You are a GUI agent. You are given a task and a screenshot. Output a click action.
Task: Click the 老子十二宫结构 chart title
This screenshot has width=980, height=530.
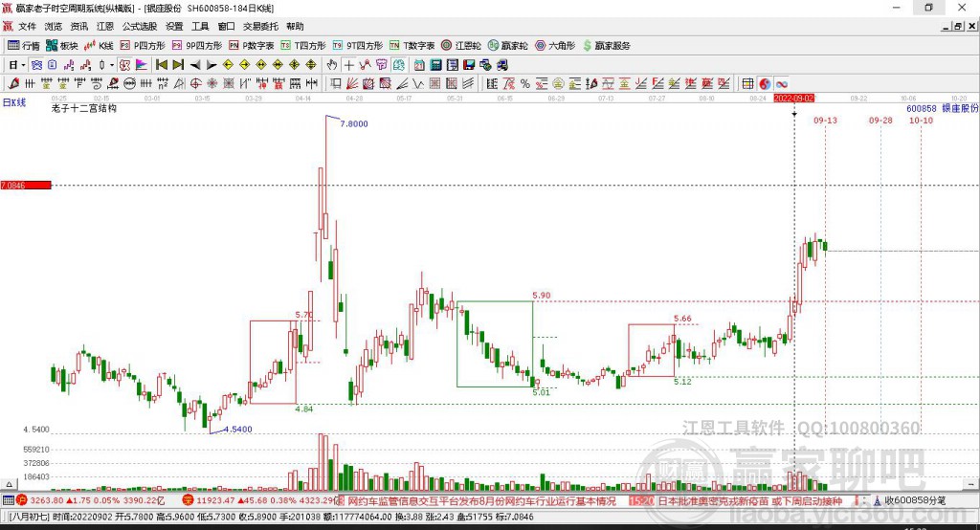(84, 108)
